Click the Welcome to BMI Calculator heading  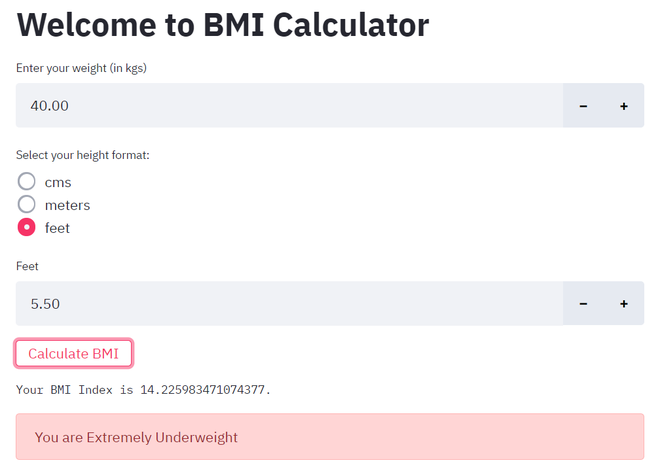(x=222, y=24)
